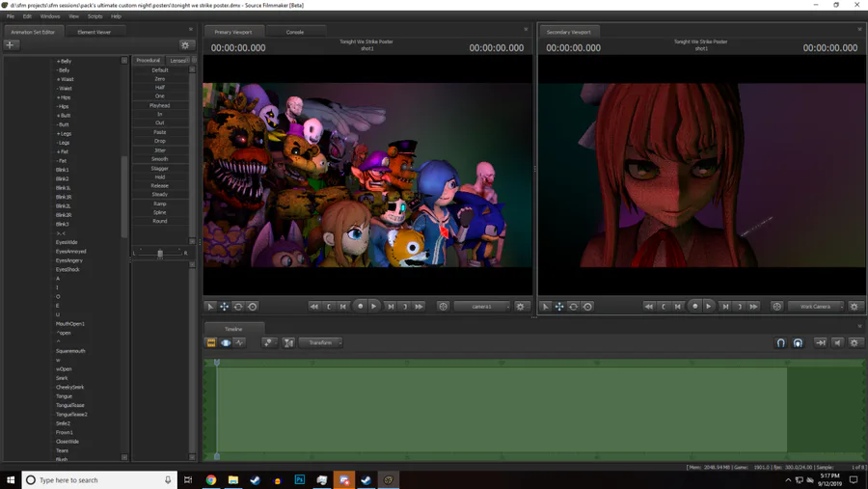The height and width of the screenshot is (489, 868).
Task: Select the rotate tool in Primary Viewport
Action: (x=238, y=307)
